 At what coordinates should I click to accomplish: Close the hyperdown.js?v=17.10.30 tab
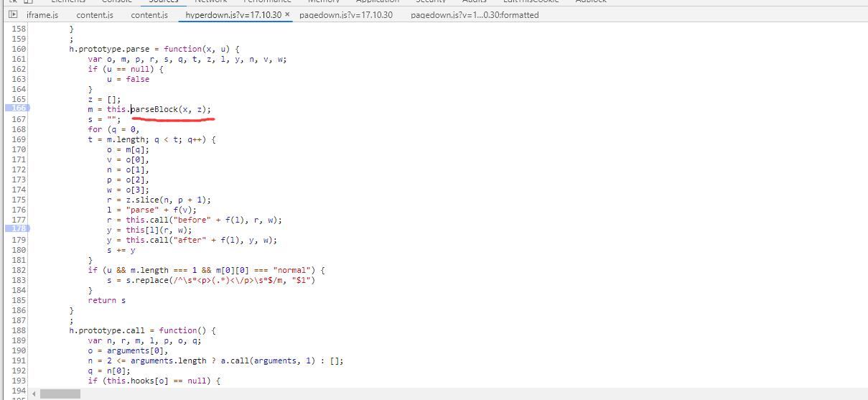287,14
